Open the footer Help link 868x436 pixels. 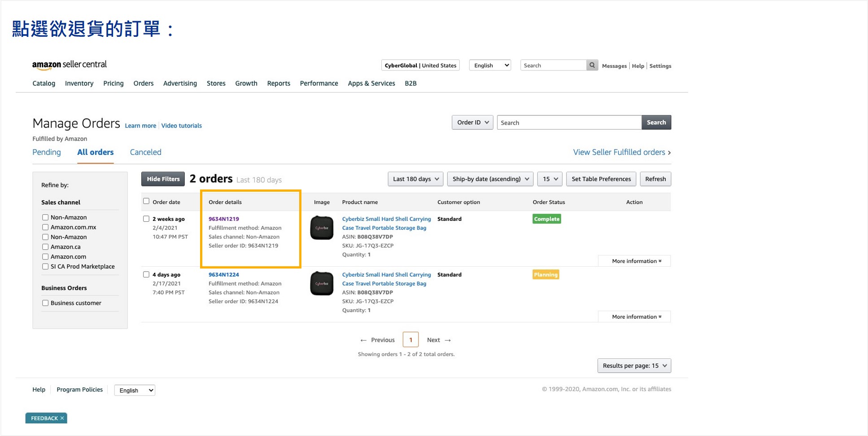click(39, 389)
